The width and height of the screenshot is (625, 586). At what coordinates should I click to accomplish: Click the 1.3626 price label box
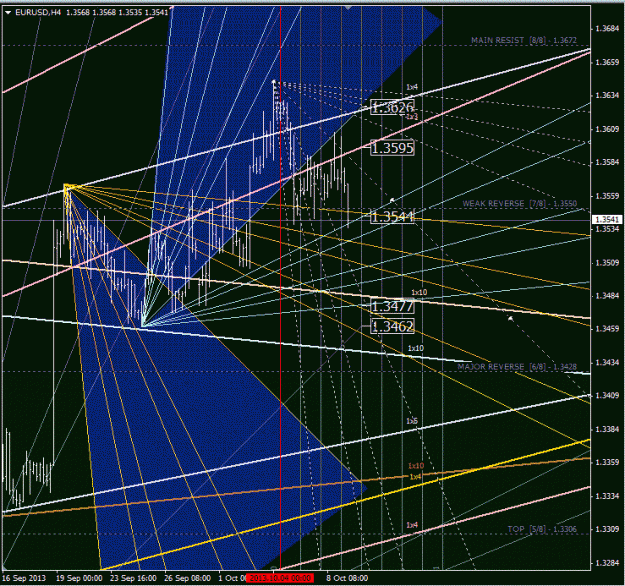392,107
